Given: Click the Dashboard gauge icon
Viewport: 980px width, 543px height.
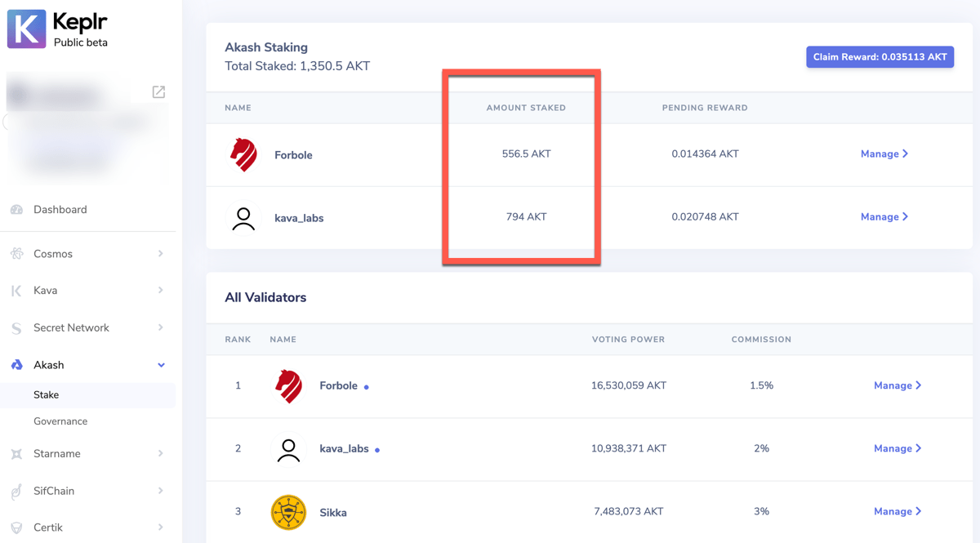Looking at the screenshot, I should point(16,210).
